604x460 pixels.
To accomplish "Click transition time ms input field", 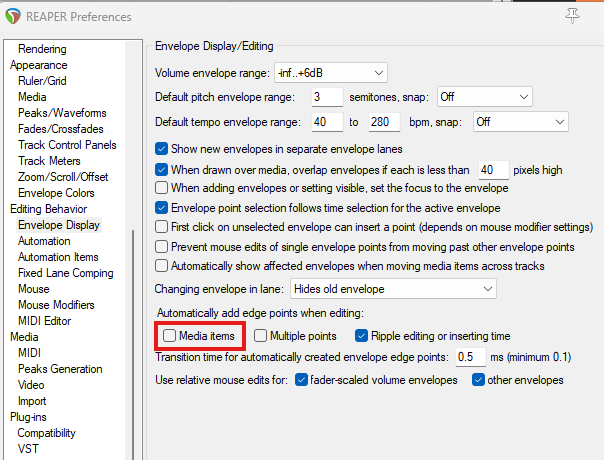I will [x=471, y=357].
